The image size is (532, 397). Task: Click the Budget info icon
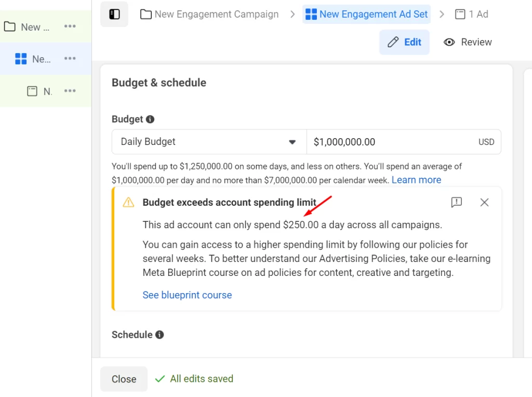(x=150, y=119)
